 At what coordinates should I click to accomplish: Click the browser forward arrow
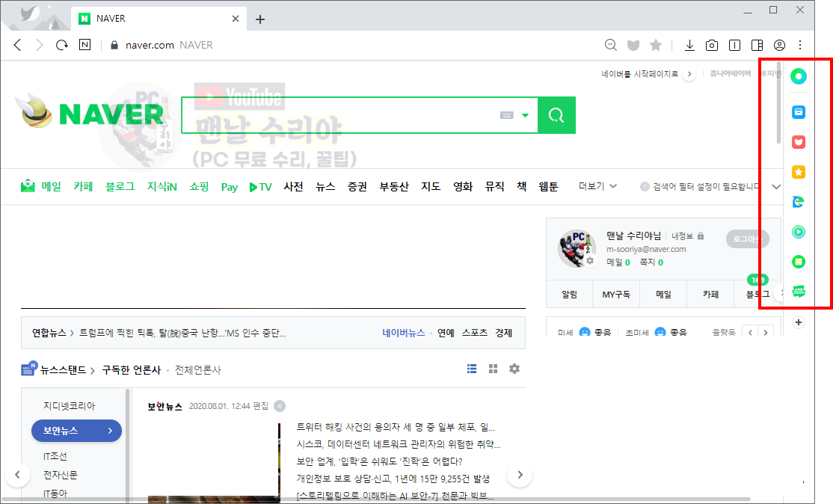tap(40, 45)
